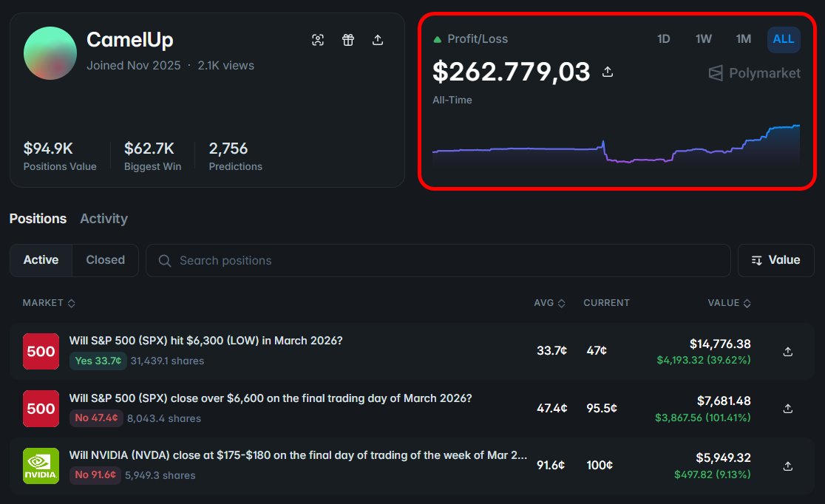Click the $4,193.32 (39.62%) gain text

click(x=704, y=361)
